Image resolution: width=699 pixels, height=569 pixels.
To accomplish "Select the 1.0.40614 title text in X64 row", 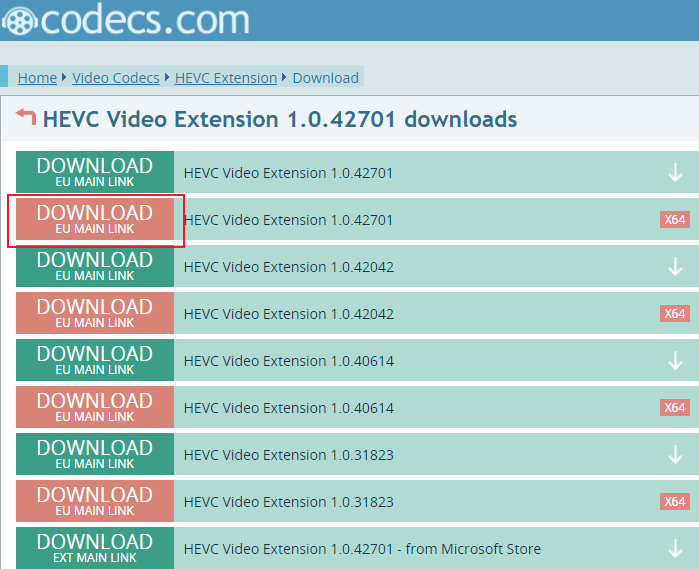I will tap(289, 408).
